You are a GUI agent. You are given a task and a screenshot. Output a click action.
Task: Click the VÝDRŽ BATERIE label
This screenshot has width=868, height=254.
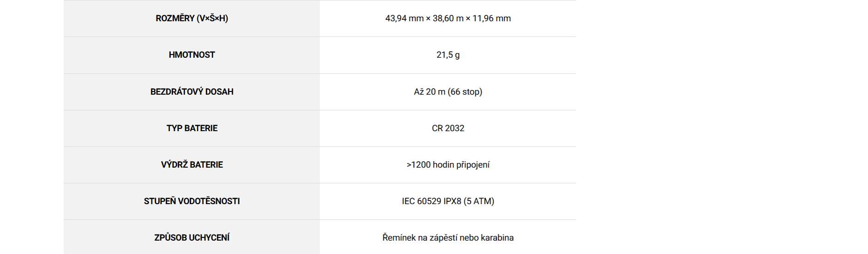192,164
